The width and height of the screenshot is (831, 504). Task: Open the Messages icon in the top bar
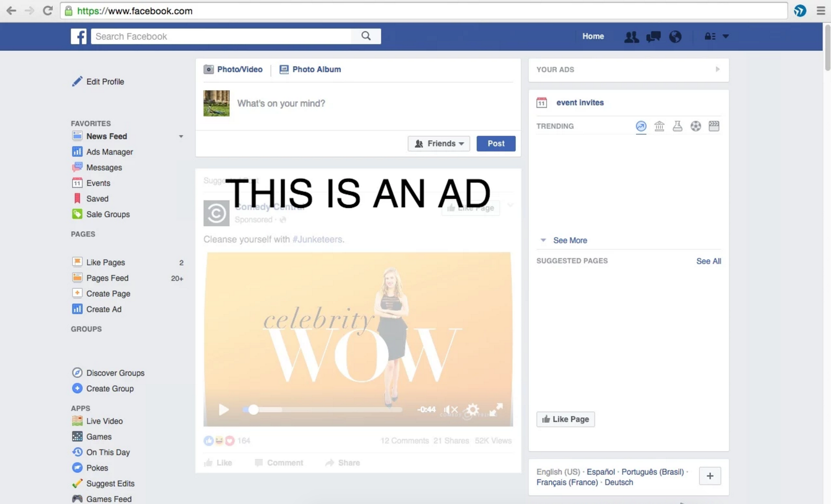click(x=653, y=36)
